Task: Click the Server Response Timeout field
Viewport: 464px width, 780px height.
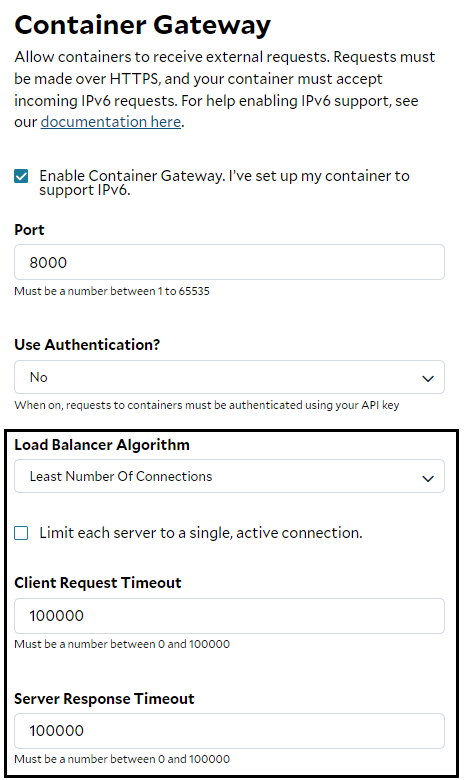Action: [229, 731]
